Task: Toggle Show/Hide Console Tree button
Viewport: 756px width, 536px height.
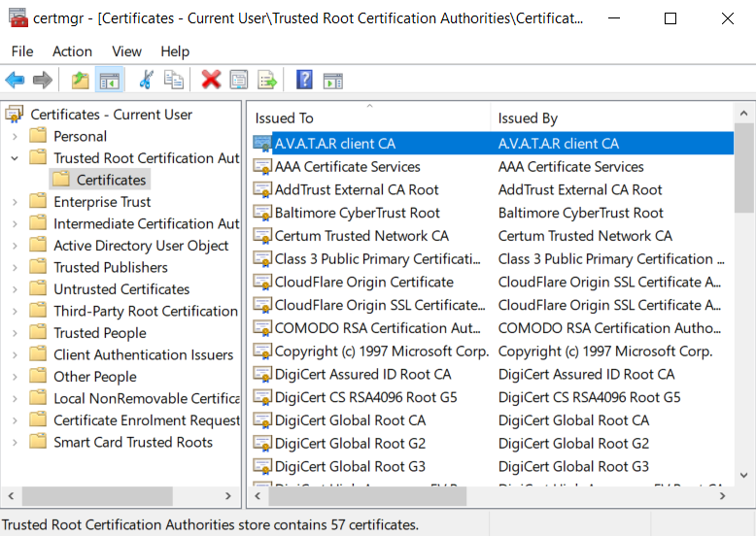Action: [110, 80]
